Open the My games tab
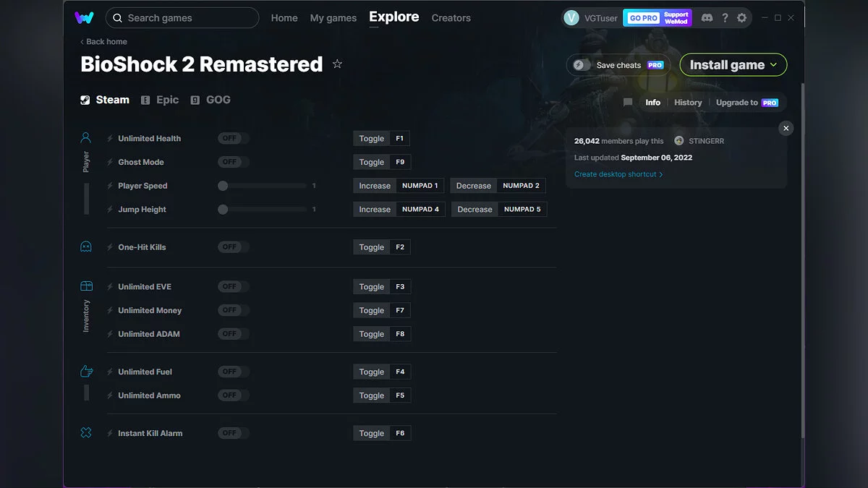 pyautogui.click(x=333, y=18)
